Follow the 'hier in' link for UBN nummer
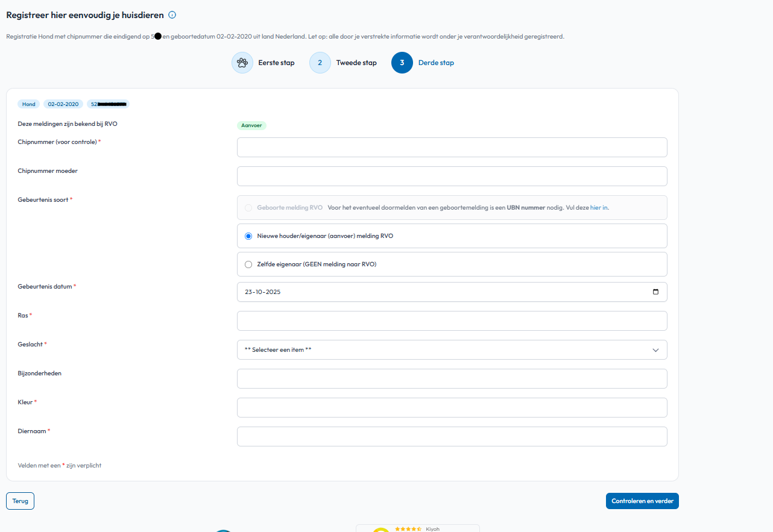 [x=599, y=208]
